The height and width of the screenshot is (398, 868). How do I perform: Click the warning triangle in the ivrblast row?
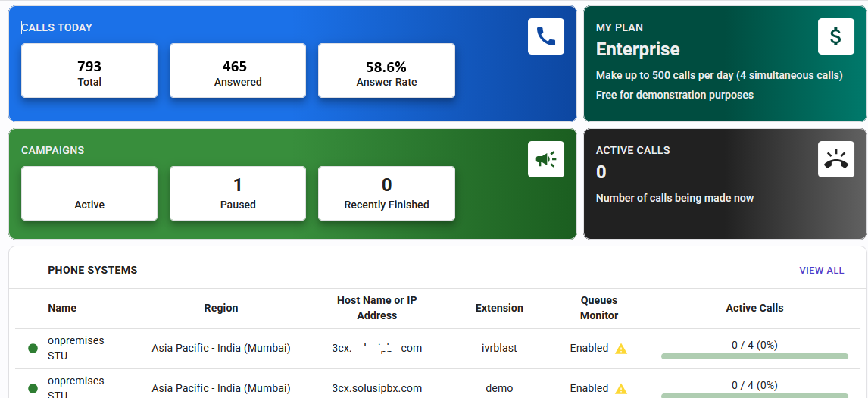pyautogui.click(x=621, y=349)
